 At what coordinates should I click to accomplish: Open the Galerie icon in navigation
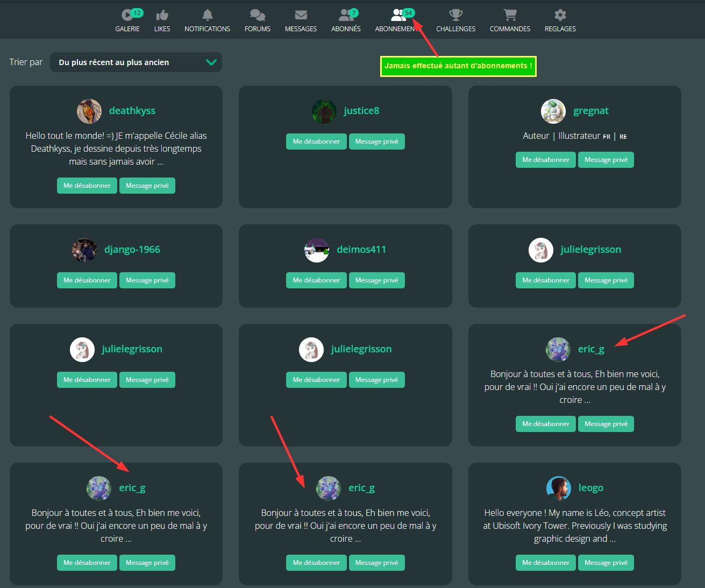pos(127,16)
